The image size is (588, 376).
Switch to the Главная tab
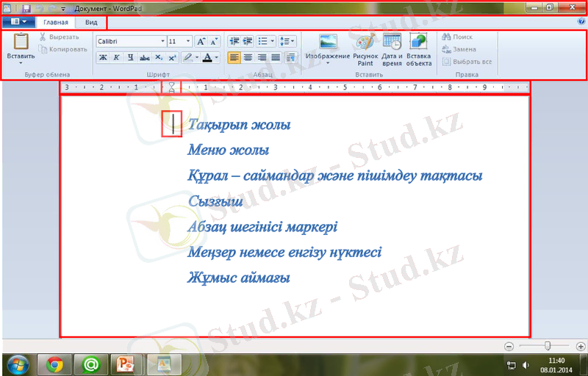pyautogui.click(x=56, y=23)
